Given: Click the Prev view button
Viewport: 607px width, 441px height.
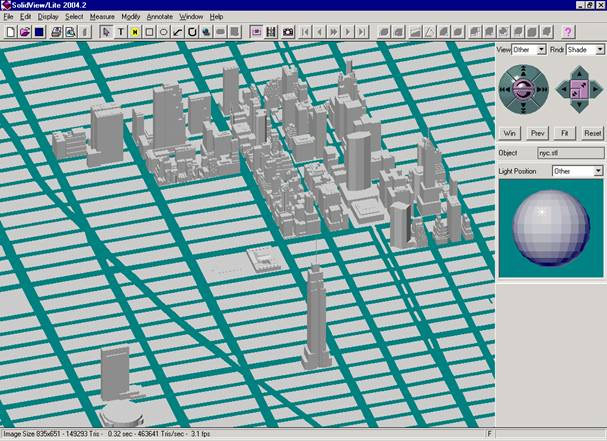Looking at the screenshot, I should click(537, 132).
